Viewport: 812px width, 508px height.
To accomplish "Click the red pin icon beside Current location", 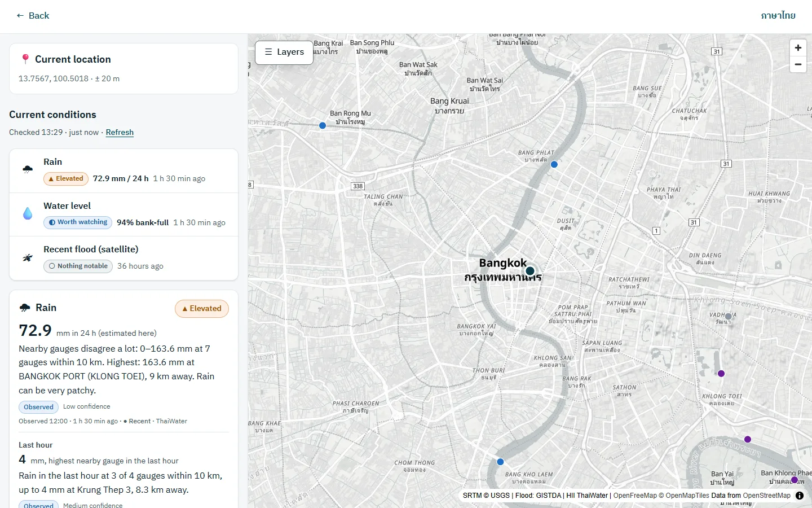I will coord(25,59).
